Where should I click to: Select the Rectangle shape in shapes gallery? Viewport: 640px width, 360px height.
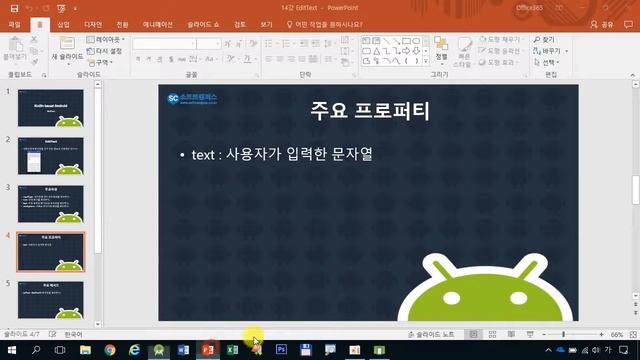pyautogui.click(x=406, y=41)
